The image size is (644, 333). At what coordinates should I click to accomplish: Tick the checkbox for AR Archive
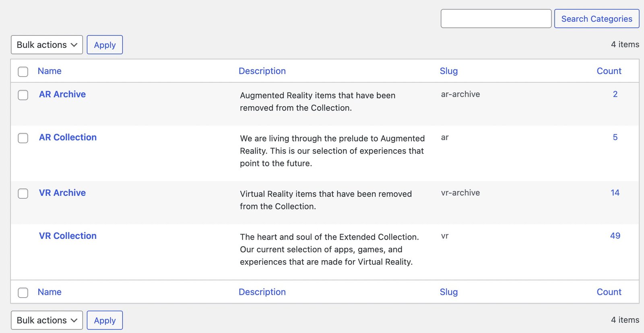23,95
